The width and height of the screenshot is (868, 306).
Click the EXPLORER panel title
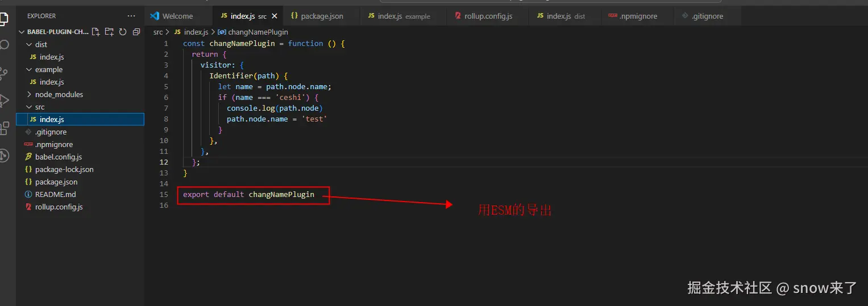point(41,16)
